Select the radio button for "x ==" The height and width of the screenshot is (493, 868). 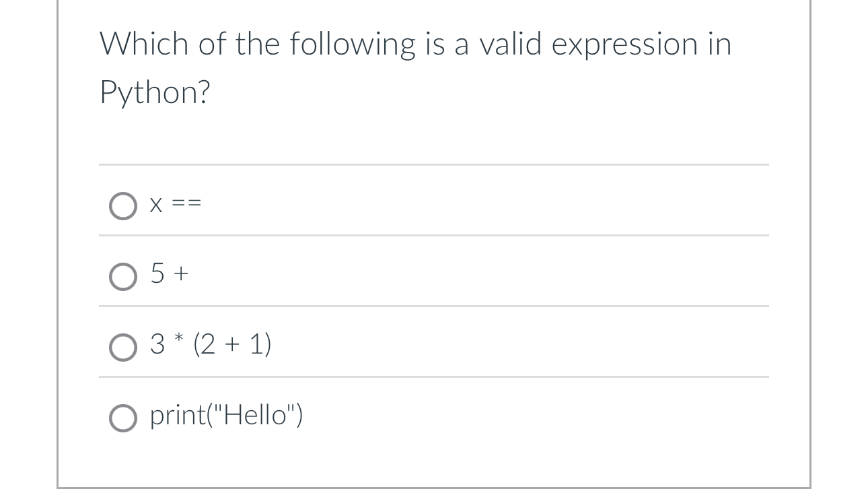tap(124, 206)
